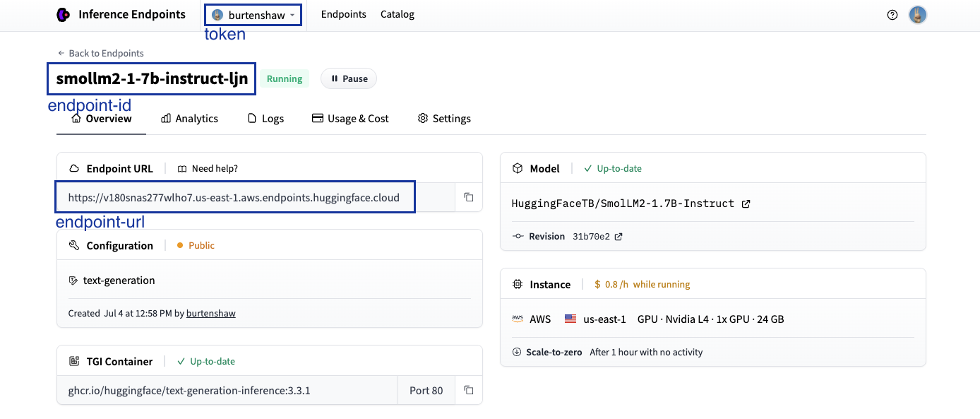The image size is (980, 419).
Task: Switch to the Usage & Cost tab
Action: click(350, 119)
